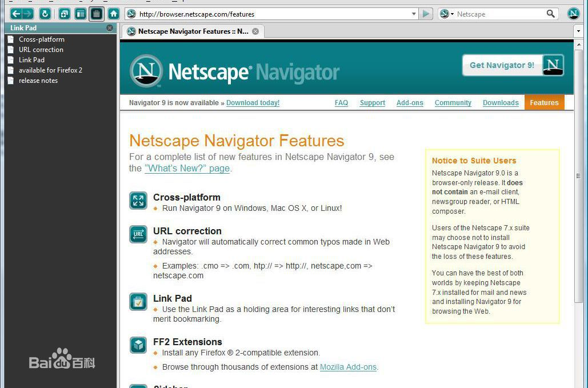Screen dimensions: 588x388
Task: Close the Link Pad sidebar
Action: coord(110,28)
